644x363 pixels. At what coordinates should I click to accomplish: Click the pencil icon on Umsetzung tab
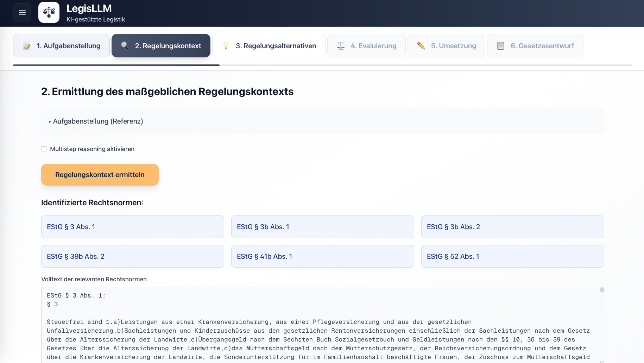coord(421,45)
